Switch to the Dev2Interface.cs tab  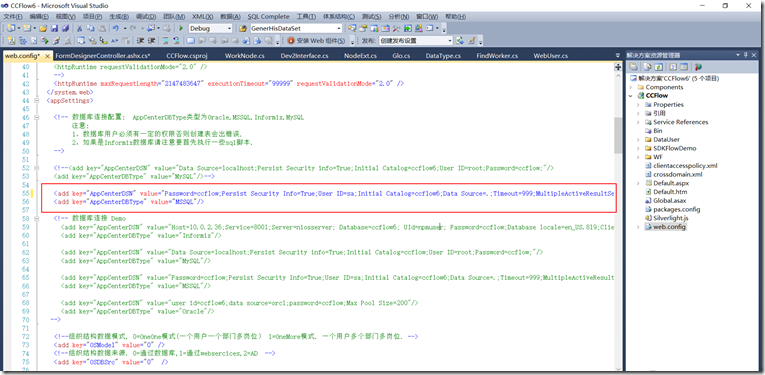pyautogui.click(x=304, y=56)
